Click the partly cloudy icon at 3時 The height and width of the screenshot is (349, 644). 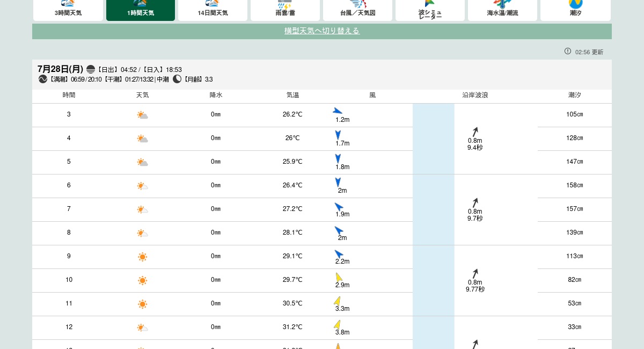142,115
